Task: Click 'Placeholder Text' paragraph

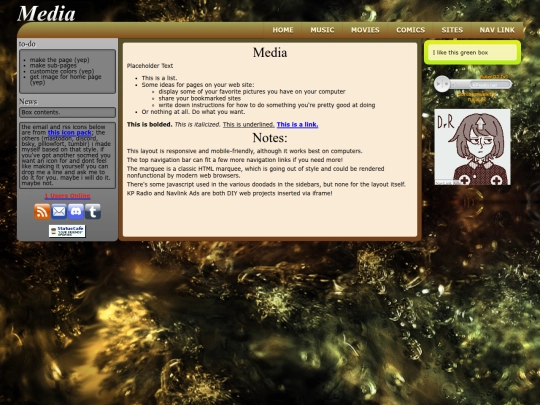Action: pyautogui.click(x=150, y=66)
